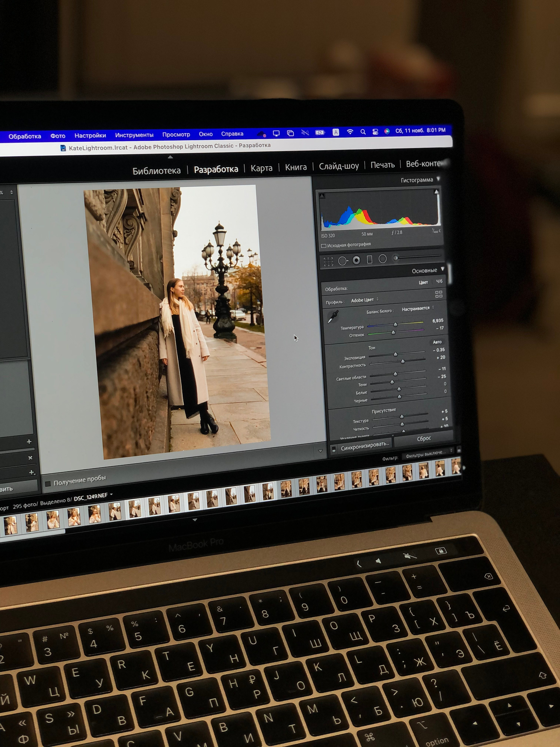Toggle shadow clipping indicator in histogram
Viewport: 560px width, 747px height.
(322, 196)
